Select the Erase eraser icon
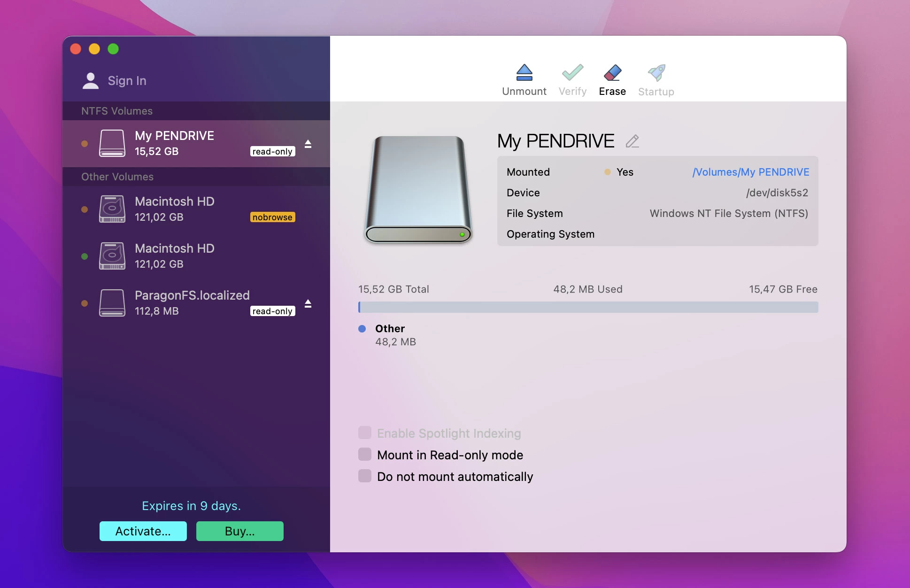Image resolution: width=910 pixels, height=588 pixels. (x=612, y=73)
